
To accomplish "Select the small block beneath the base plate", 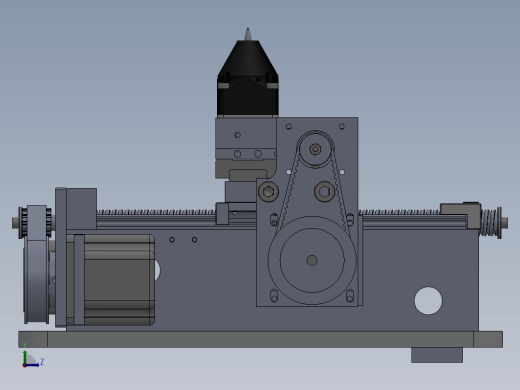I will click(x=437, y=355).
